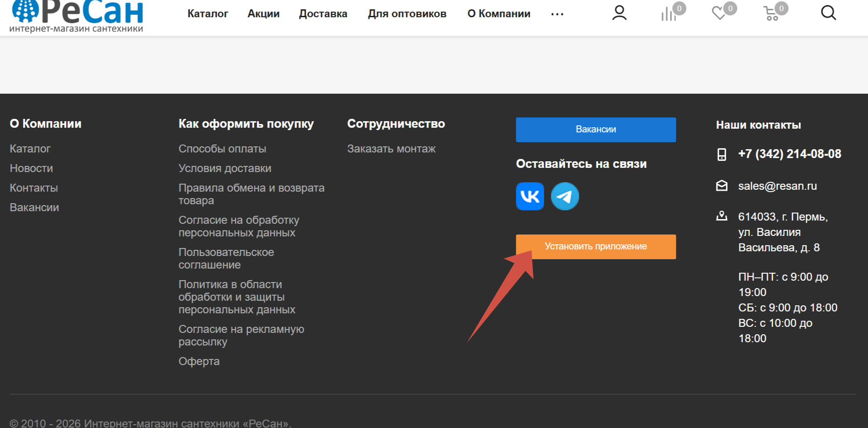Open the VK social network icon

point(530,196)
